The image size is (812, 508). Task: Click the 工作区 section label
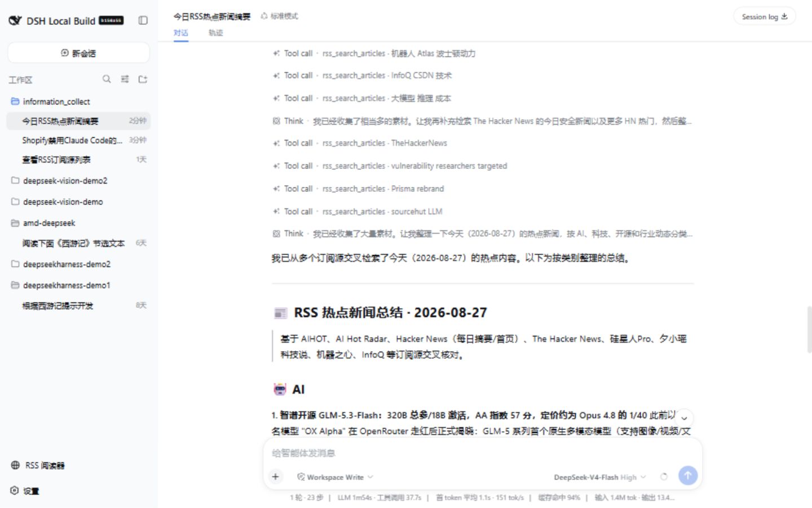click(x=20, y=80)
